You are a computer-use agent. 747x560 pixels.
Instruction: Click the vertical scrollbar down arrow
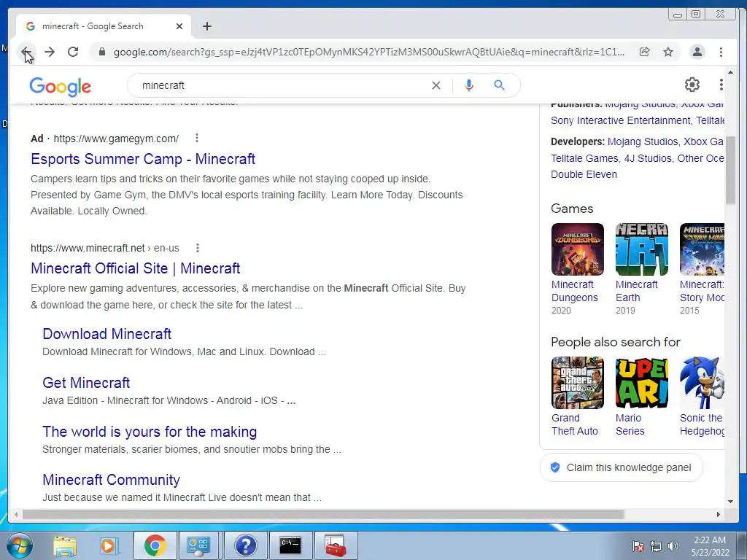point(730,502)
